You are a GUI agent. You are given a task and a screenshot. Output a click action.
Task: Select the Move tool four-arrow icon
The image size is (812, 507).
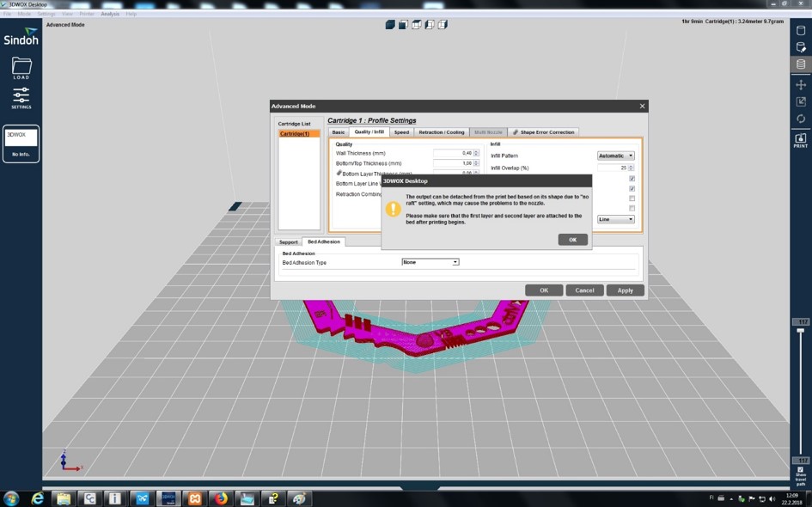click(801, 84)
